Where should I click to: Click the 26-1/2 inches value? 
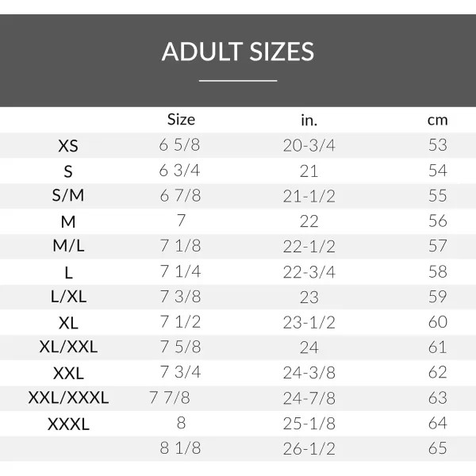[309, 449]
